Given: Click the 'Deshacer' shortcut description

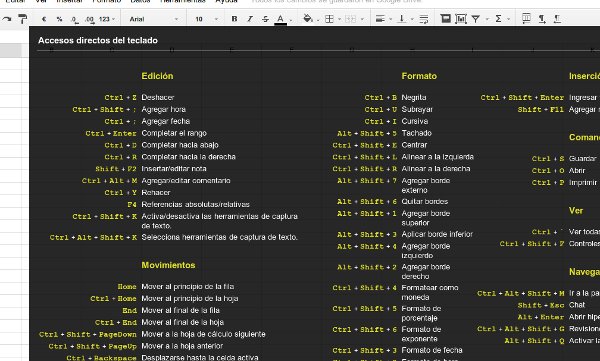Looking at the screenshot, I should click(158, 97).
